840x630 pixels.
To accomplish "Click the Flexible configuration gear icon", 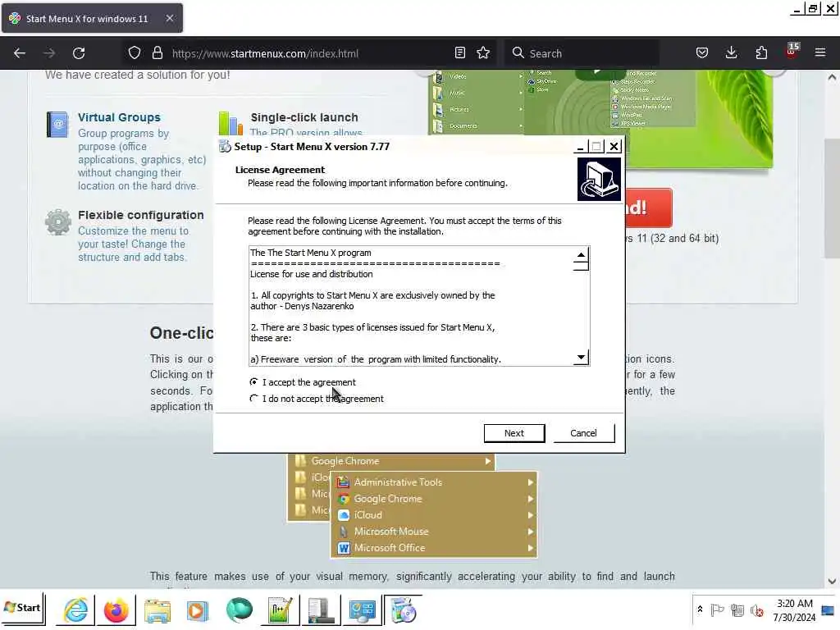I will point(58,221).
